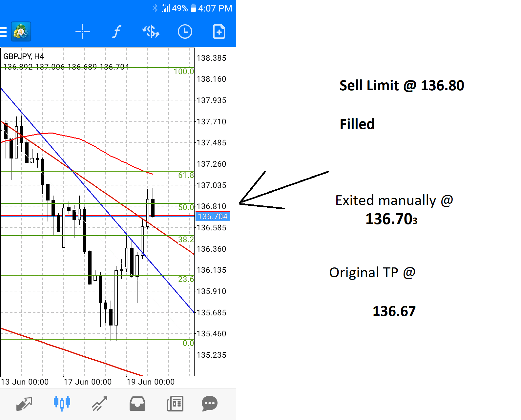Screen dimensions: 521x420
Task: Open the News tab
Action: click(x=175, y=404)
